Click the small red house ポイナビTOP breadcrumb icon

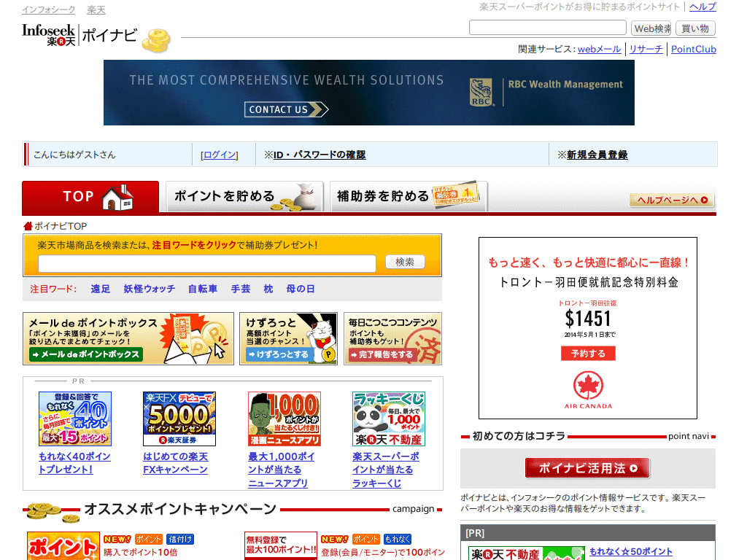(28, 226)
